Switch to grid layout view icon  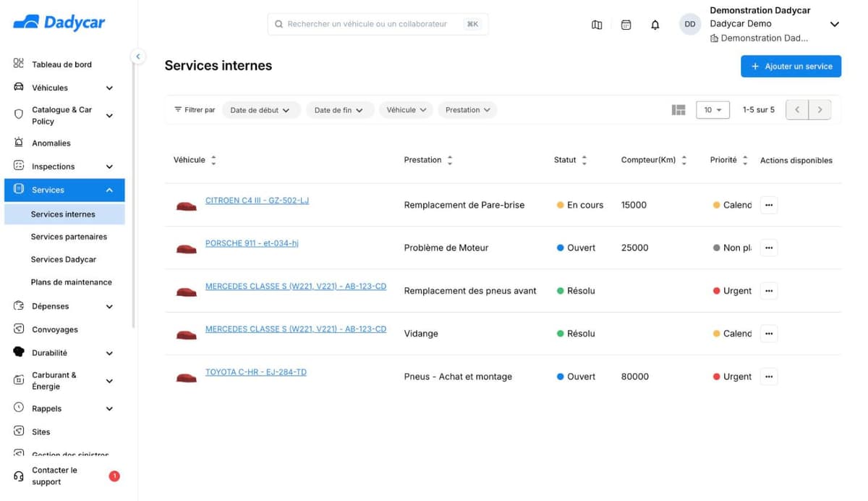[678, 110]
